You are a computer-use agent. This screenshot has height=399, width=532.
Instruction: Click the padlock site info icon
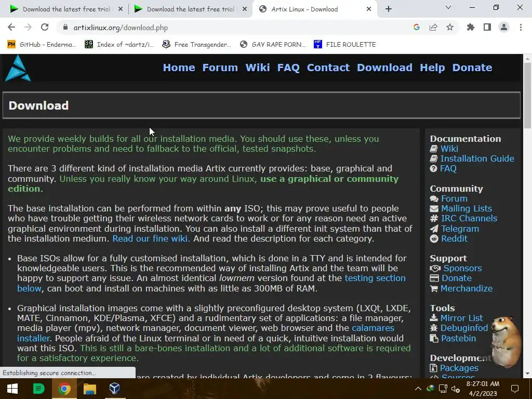pyautogui.click(x=65, y=28)
